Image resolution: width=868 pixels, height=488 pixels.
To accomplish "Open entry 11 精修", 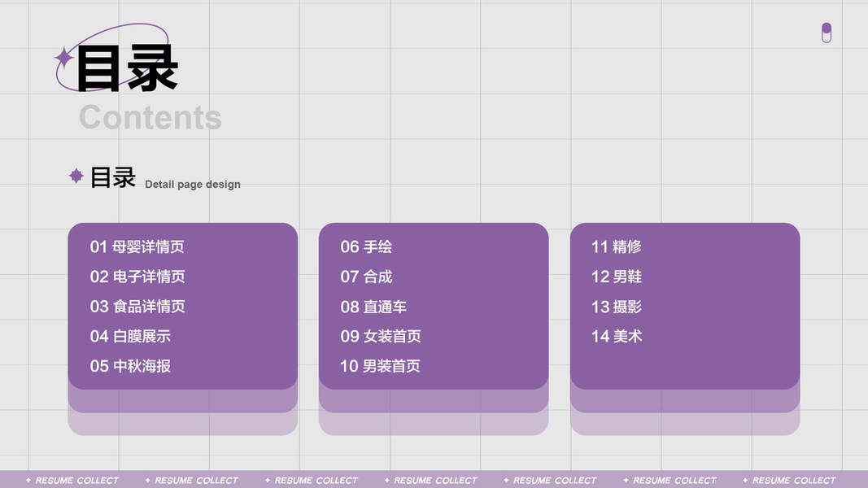I will pyautogui.click(x=617, y=246).
